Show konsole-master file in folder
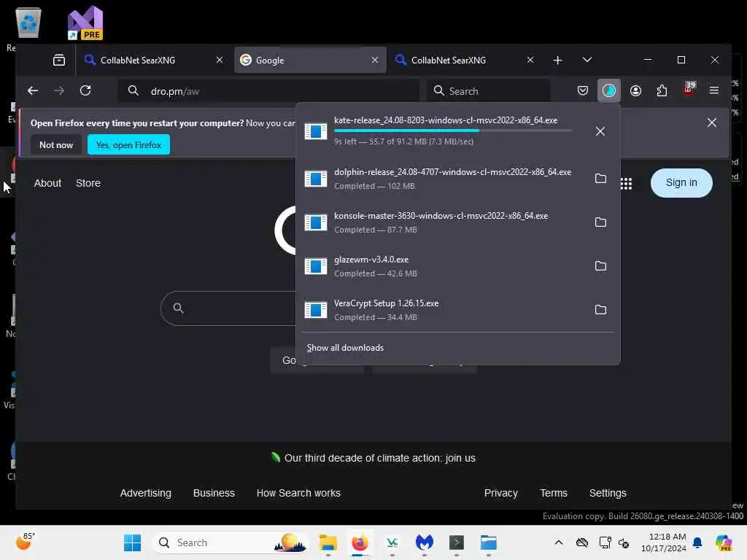Viewport: 747px width, 560px height. pos(600,222)
